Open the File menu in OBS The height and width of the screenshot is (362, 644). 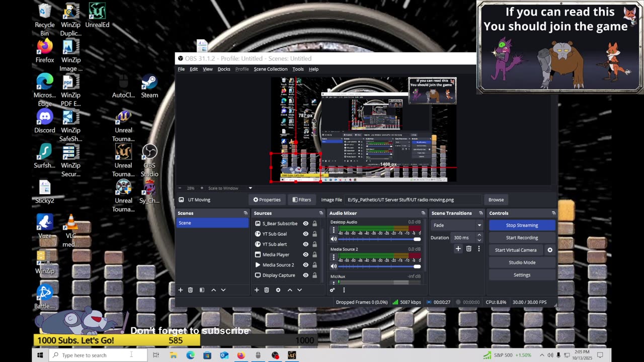click(x=181, y=69)
